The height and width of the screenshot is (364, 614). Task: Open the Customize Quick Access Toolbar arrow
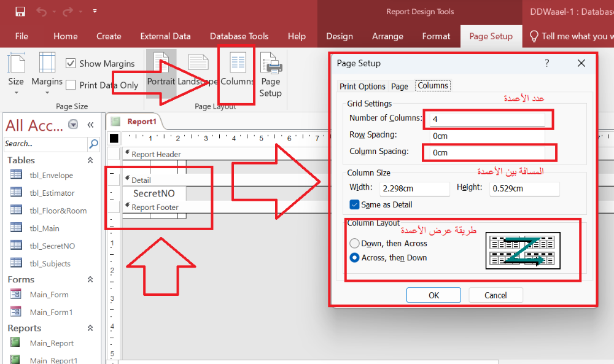click(x=95, y=11)
